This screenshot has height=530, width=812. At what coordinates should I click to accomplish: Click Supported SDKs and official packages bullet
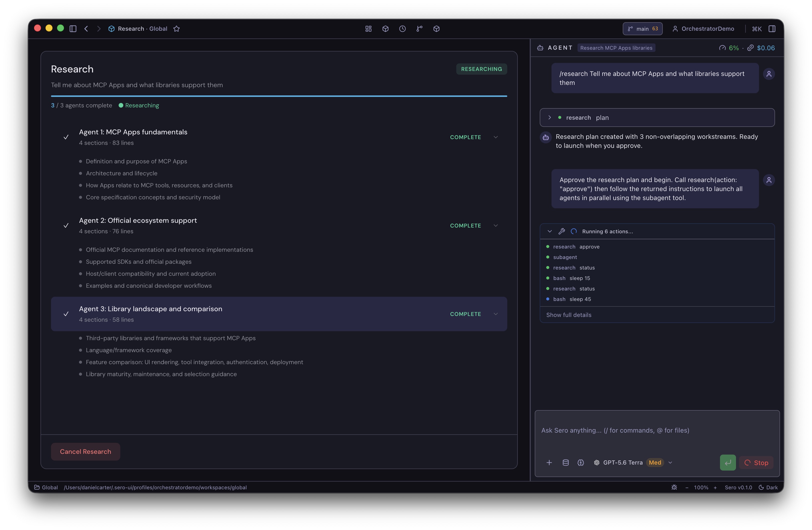coord(138,262)
